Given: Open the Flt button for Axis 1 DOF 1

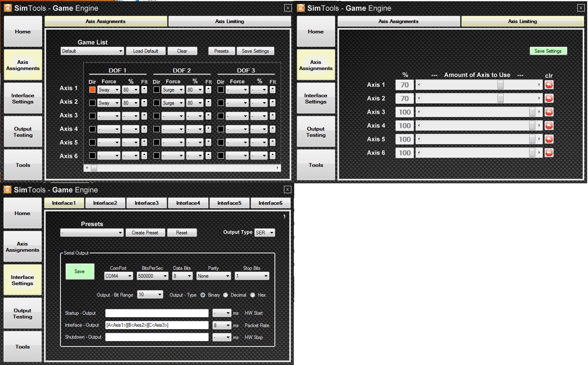Looking at the screenshot, I should click(144, 89).
